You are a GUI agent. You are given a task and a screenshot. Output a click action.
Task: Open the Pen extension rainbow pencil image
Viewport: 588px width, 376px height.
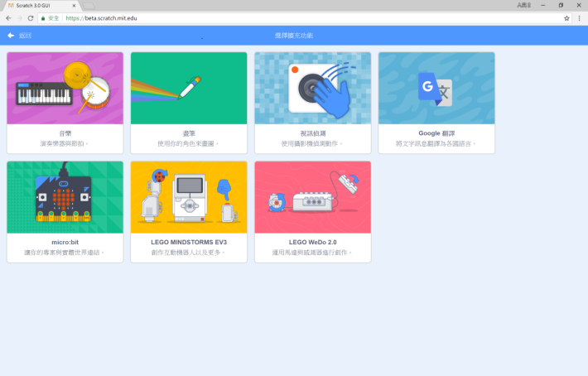[x=189, y=88]
